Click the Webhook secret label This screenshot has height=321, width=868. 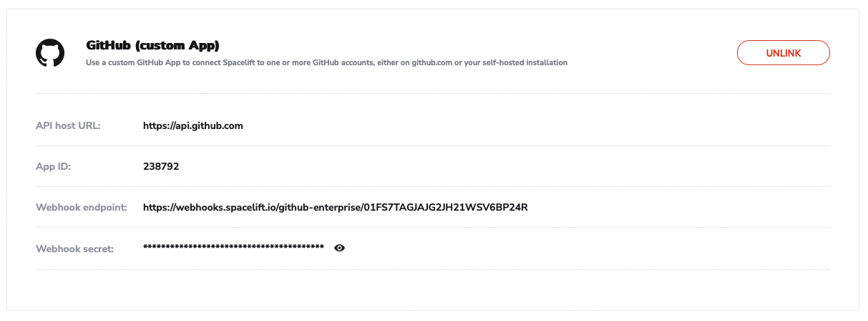tap(74, 248)
